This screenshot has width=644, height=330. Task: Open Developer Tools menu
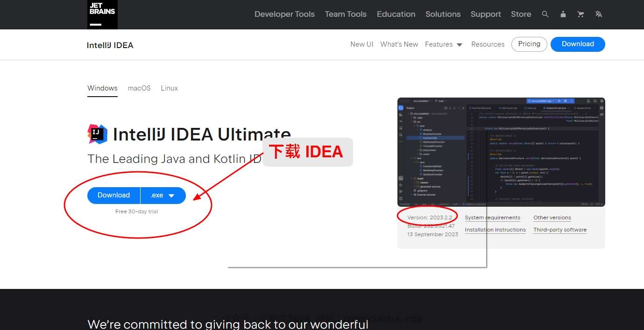tap(284, 14)
